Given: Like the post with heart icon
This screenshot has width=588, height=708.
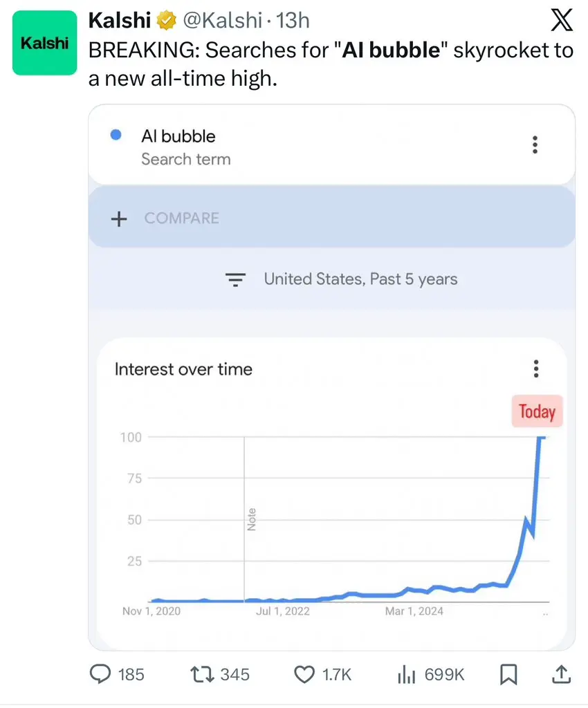Looking at the screenshot, I should tap(304, 673).
